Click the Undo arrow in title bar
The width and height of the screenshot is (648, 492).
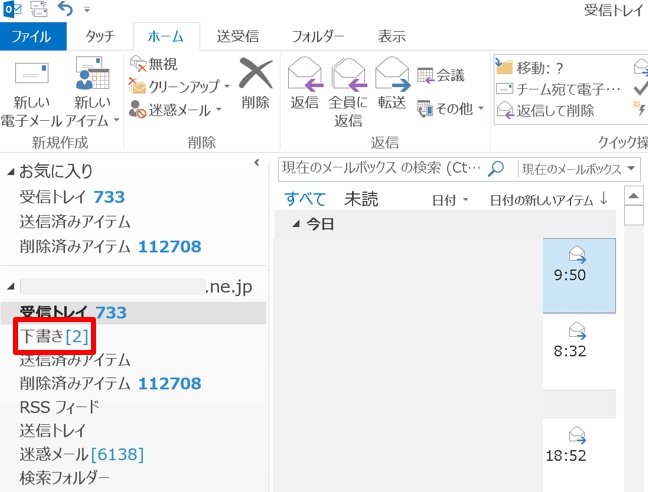(x=66, y=11)
